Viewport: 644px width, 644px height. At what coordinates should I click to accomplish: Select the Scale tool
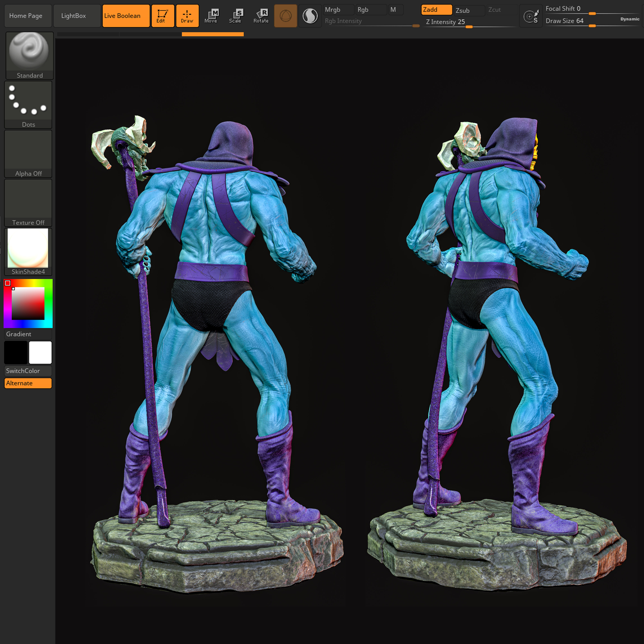[236, 16]
